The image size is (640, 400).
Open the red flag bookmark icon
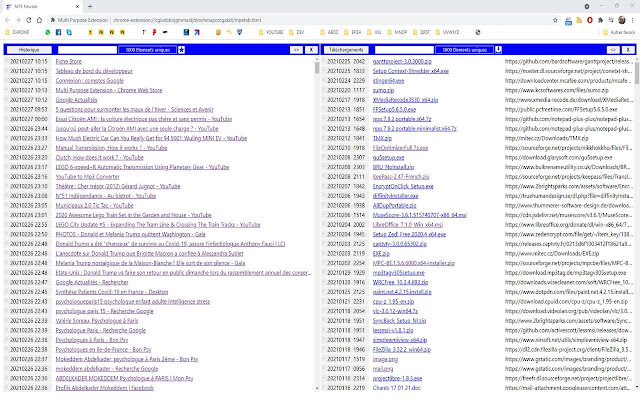(x=154, y=32)
